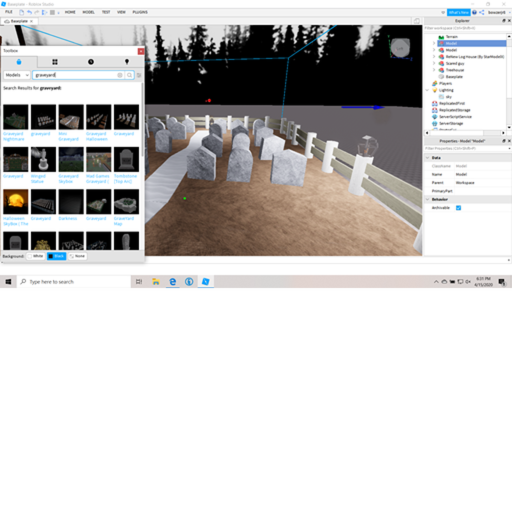Open the PLUGINS ribbon tab
Screen dimensions: 512x512
pos(140,12)
